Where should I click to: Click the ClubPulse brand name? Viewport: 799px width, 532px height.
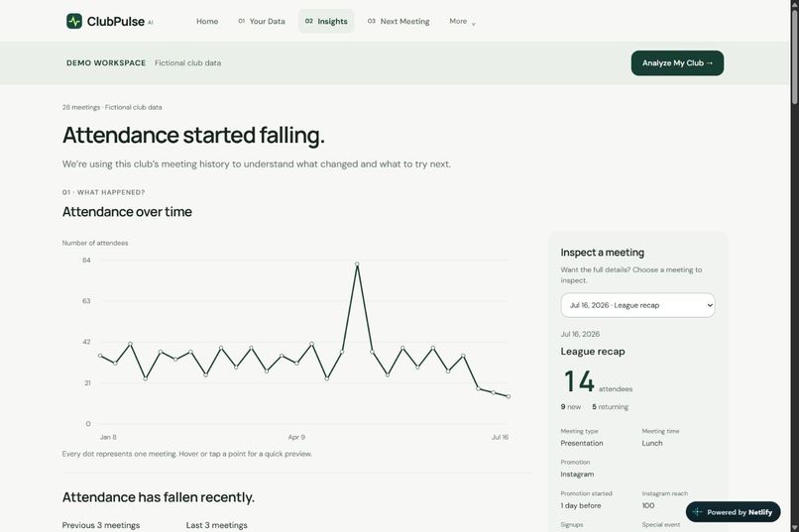click(x=116, y=22)
